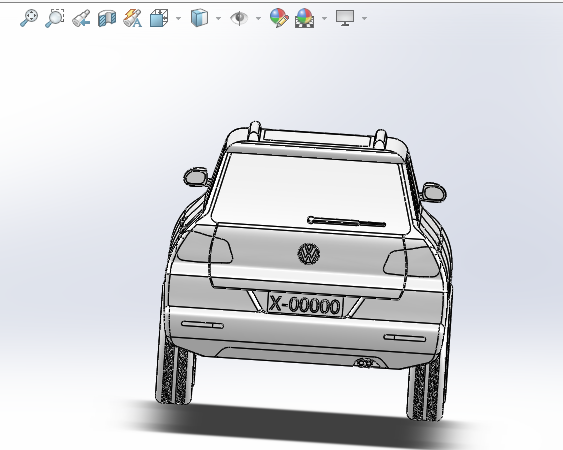Open Dynamic Annotation Views tool
The height and width of the screenshot is (450, 563).
pos(132,18)
